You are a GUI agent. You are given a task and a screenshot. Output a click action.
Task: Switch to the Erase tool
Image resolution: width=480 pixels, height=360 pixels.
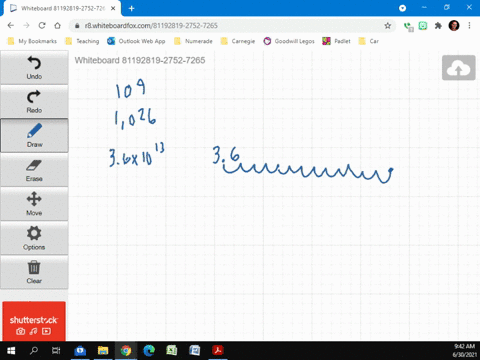click(x=34, y=170)
